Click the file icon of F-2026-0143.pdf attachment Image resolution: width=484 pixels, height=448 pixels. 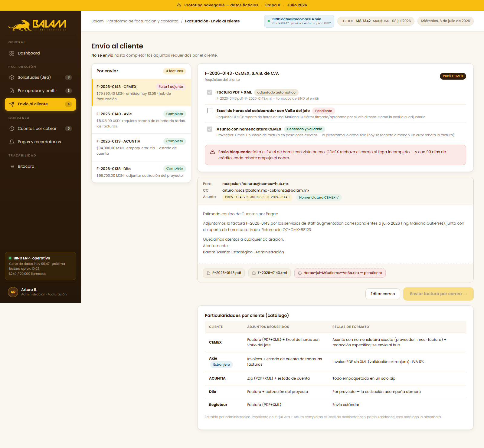[x=208, y=273]
